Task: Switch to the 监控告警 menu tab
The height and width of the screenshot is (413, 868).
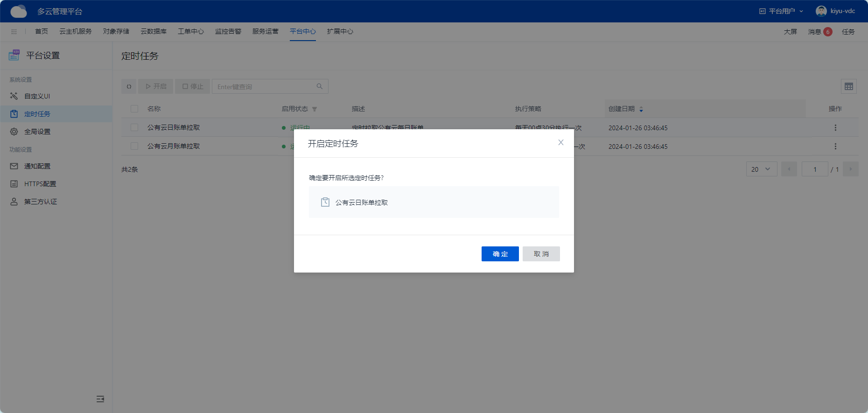Action: [x=228, y=31]
